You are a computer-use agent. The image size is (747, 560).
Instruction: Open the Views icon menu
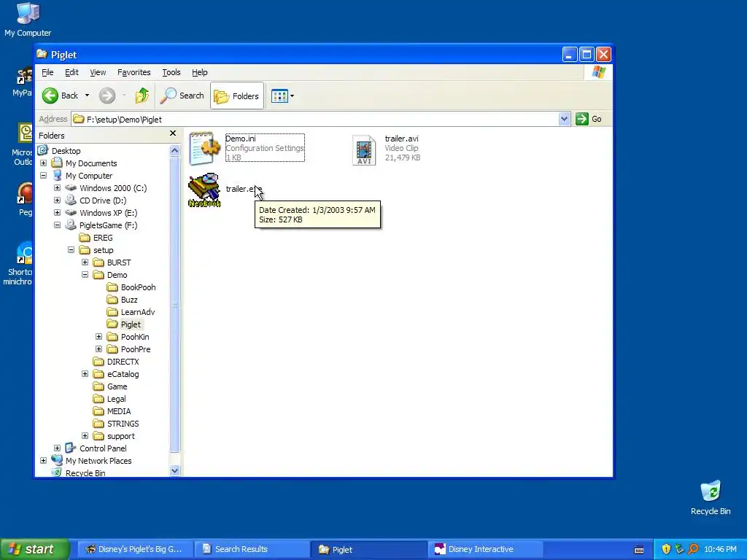point(279,96)
